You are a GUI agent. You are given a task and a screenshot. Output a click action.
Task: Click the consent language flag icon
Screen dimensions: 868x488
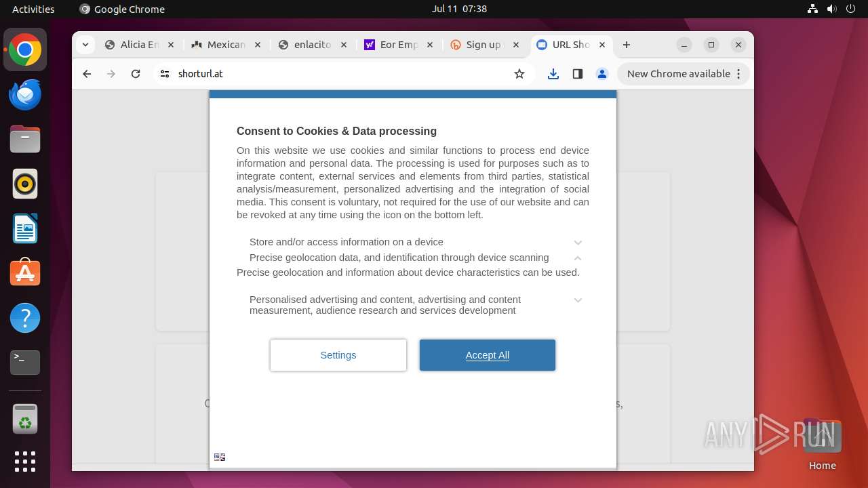coord(220,457)
